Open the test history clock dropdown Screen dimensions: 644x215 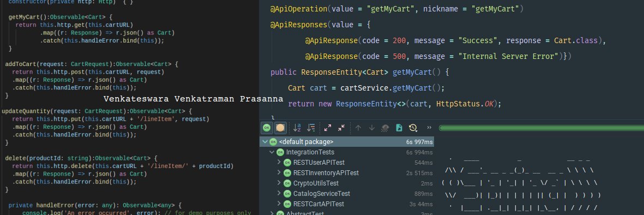pos(413,128)
